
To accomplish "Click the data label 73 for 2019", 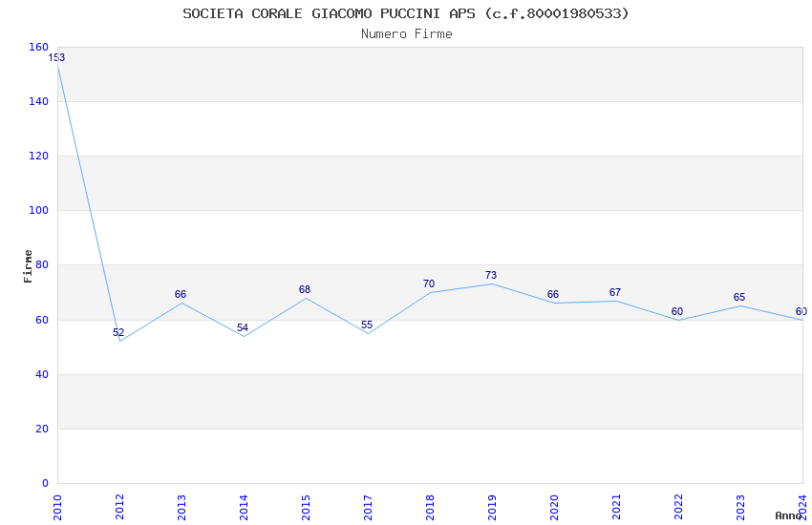I will coord(491,275).
